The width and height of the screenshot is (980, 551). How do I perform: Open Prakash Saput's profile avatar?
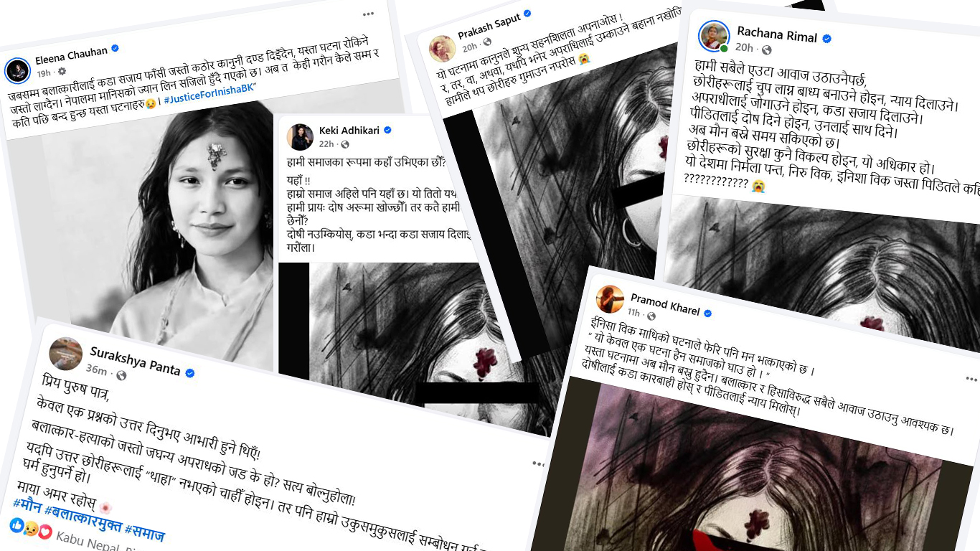click(x=442, y=48)
